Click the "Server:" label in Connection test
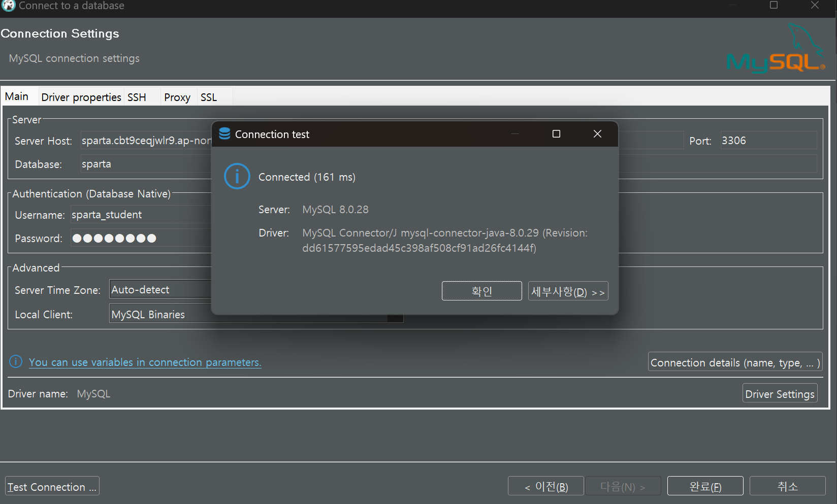837x504 pixels. click(274, 209)
